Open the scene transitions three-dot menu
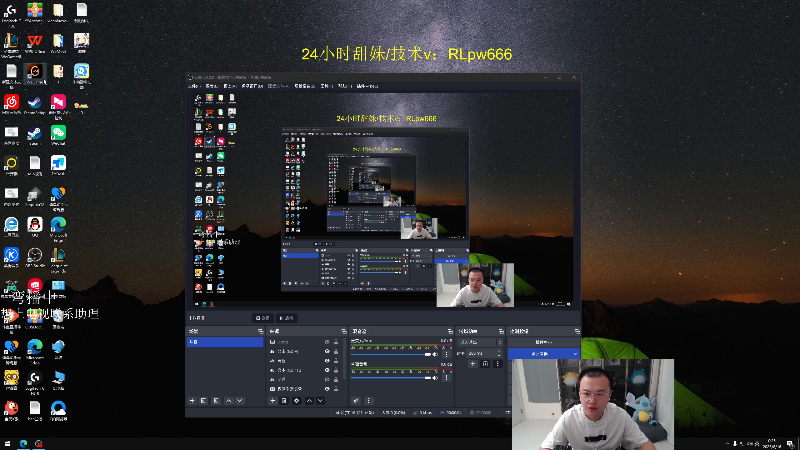The image size is (800, 450). [497, 364]
